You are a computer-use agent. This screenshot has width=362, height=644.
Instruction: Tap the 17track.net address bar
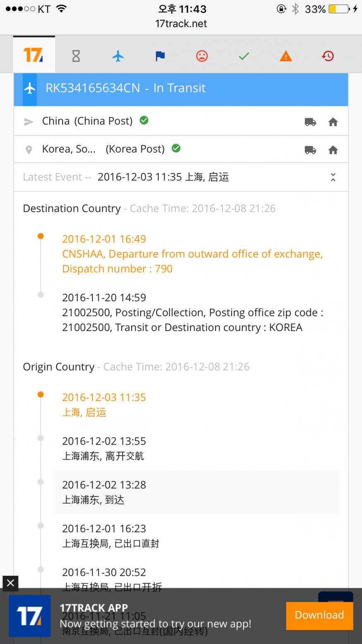point(181,24)
